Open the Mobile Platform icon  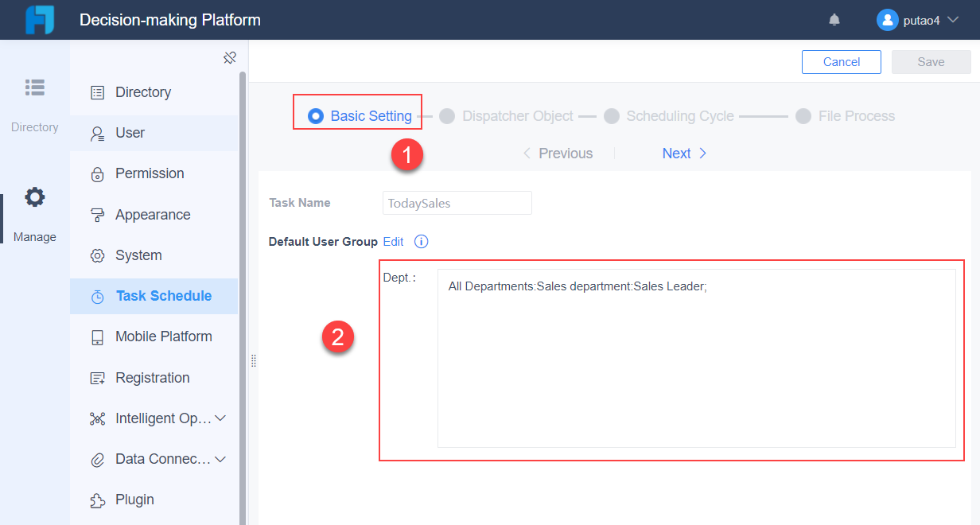click(x=97, y=336)
